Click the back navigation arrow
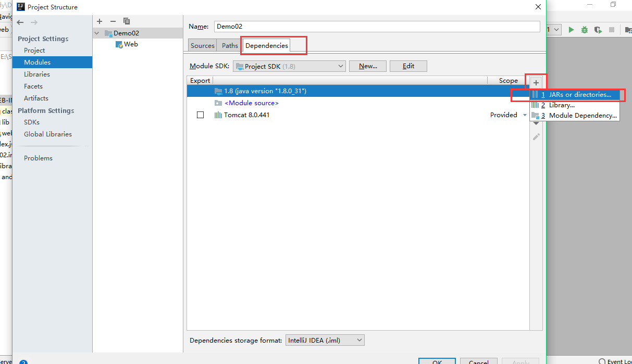 click(x=20, y=22)
